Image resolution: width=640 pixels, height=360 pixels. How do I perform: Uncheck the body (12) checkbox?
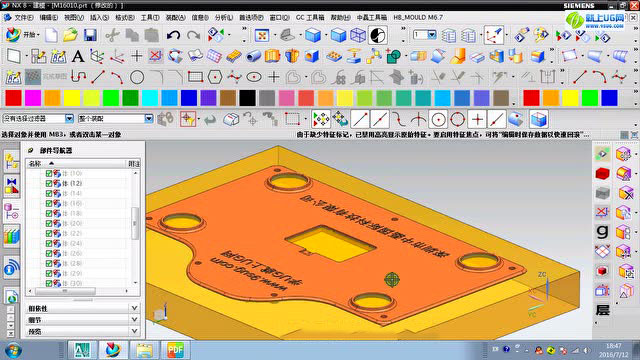[x=49, y=183]
